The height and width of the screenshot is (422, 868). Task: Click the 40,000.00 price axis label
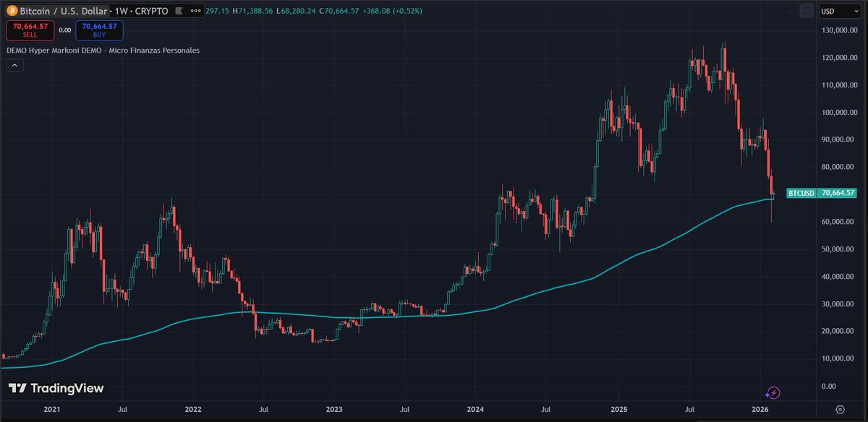tap(839, 277)
